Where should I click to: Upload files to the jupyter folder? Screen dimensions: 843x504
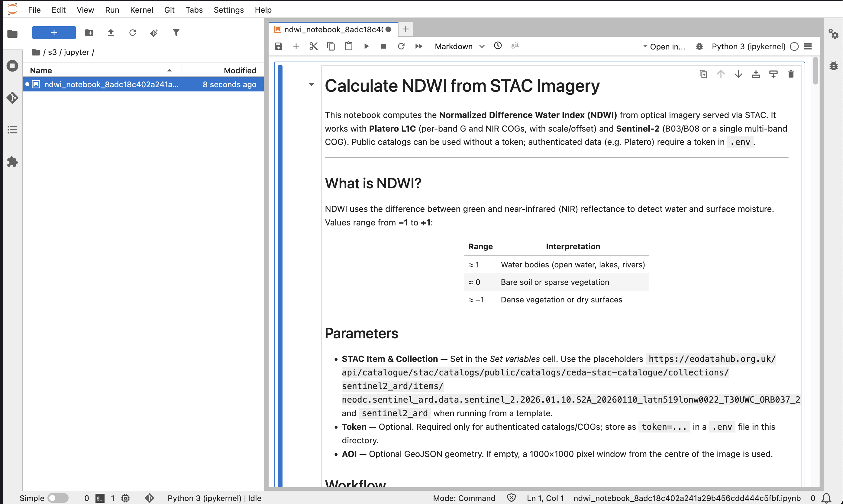click(x=111, y=32)
